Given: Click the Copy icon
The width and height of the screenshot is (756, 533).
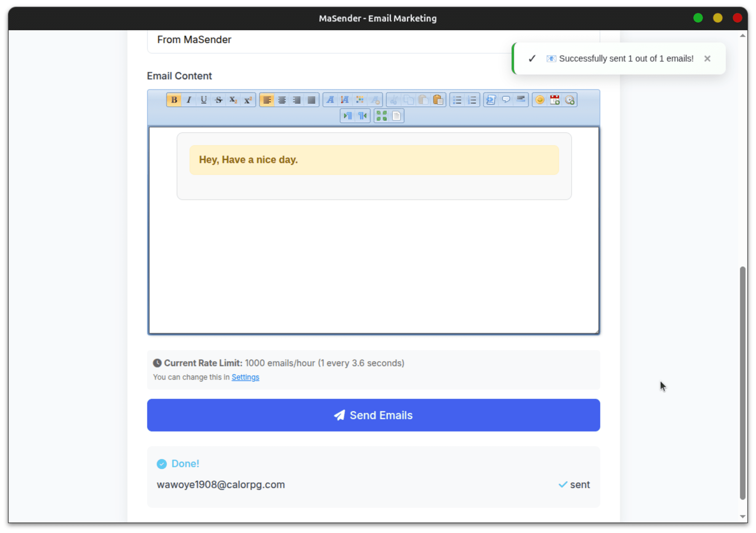Looking at the screenshot, I should tap(408, 100).
